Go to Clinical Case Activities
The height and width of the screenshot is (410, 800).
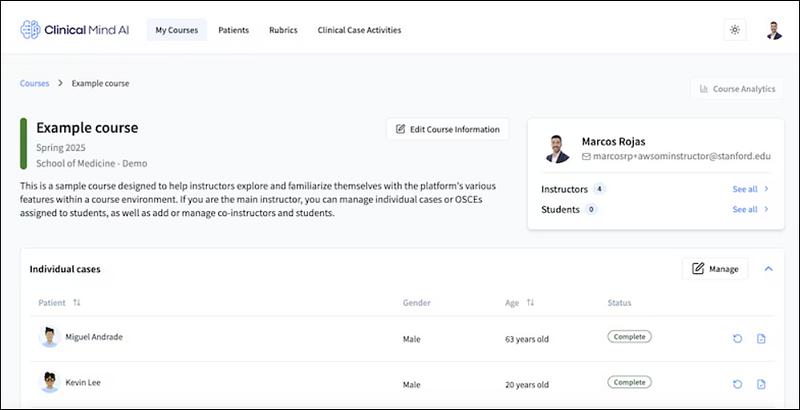point(359,30)
